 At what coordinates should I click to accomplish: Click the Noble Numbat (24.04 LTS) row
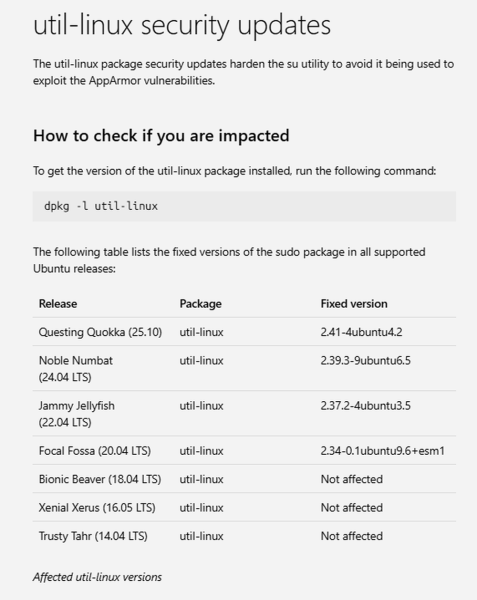pos(244,368)
